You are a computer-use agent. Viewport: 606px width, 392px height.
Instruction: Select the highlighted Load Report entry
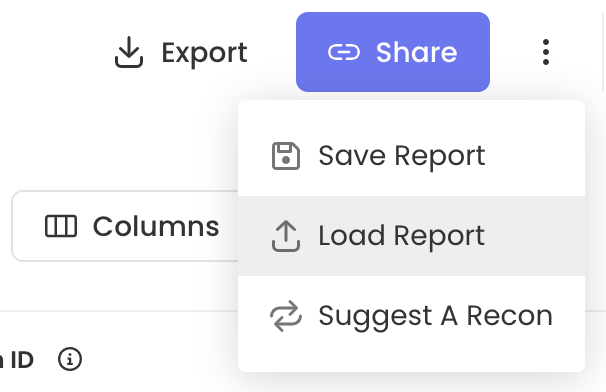[411, 236]
